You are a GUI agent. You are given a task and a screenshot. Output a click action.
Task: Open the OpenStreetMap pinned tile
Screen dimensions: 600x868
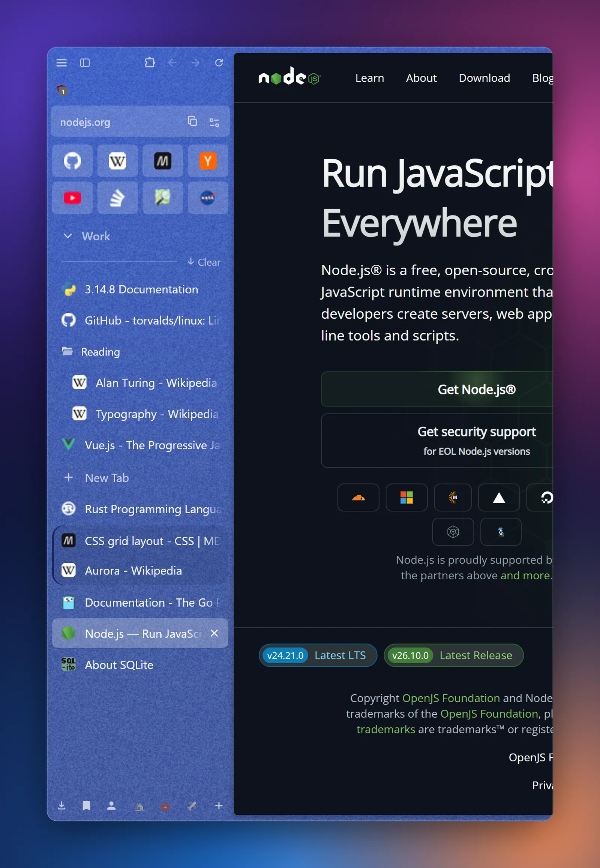tap(163, 198)
